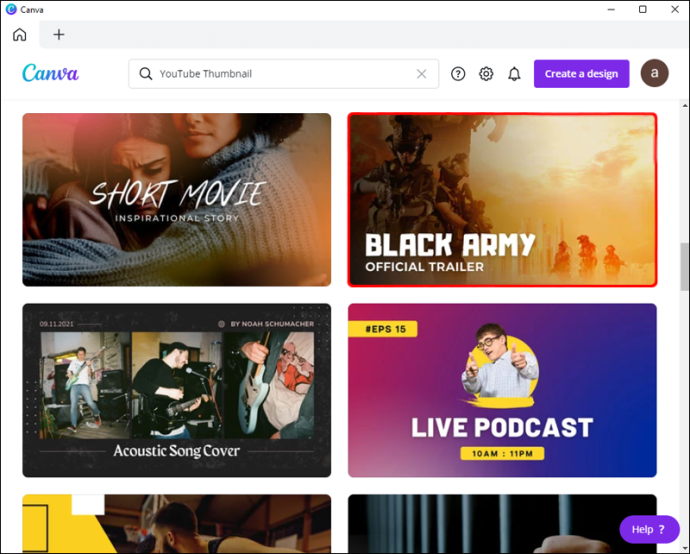Open the Canva home tab icon
690x554 pixels.
tap(19, 34)
